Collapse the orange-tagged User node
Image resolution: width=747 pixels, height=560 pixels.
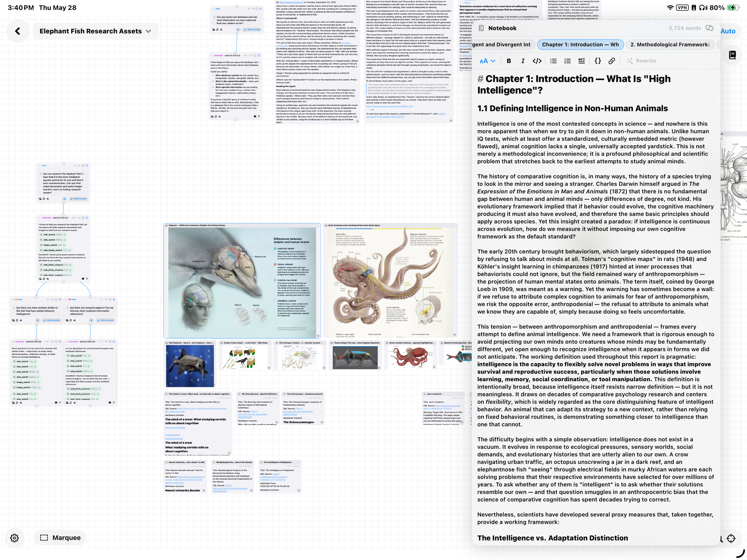coord(60,299)
